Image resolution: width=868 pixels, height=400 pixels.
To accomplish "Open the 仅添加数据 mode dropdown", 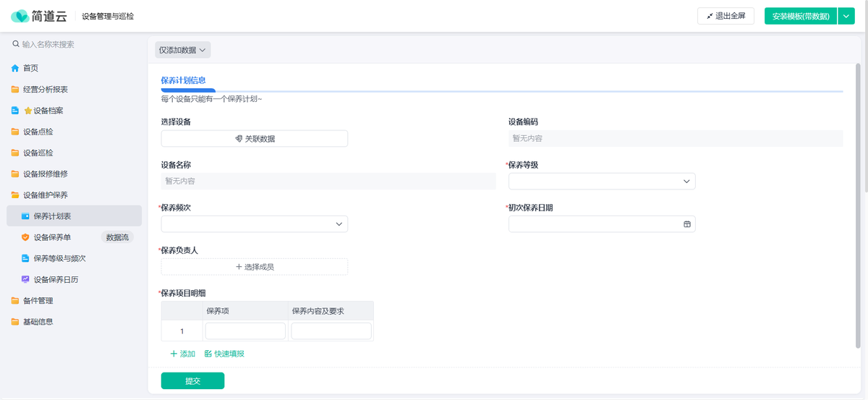I will tap(183, 50).
